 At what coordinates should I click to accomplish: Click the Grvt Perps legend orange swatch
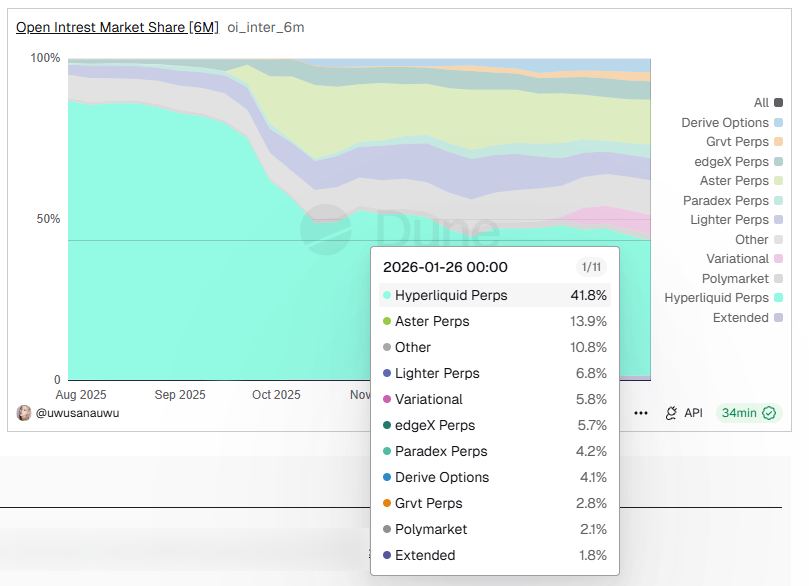click(x=779, y=142)
